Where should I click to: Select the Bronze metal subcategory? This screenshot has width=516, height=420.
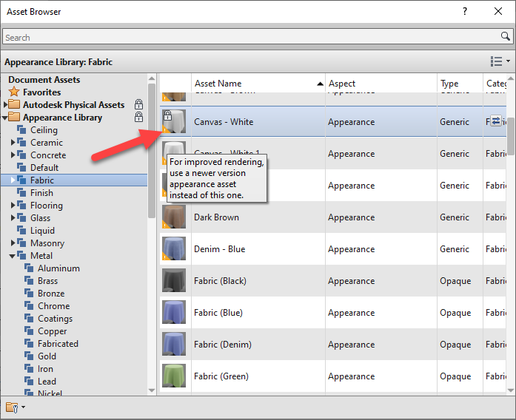(51, 293)
